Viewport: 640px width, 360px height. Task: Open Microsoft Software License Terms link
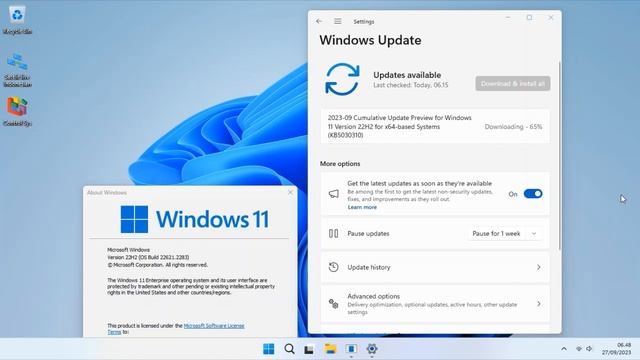pyautogui.click(x=214, y=326)
